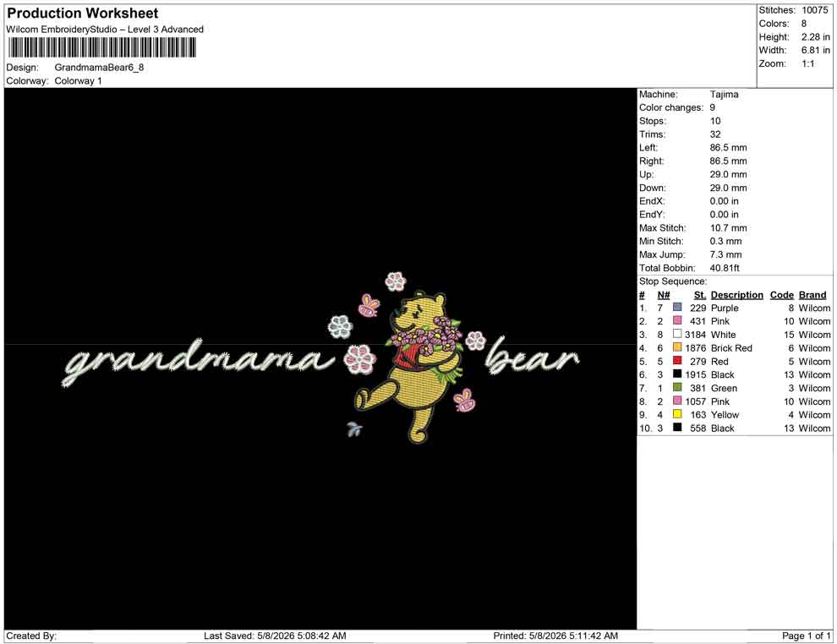837x644 pixels.
Task: Click the Max Jump value '7.3 mm'
Action: click(725, 254)
